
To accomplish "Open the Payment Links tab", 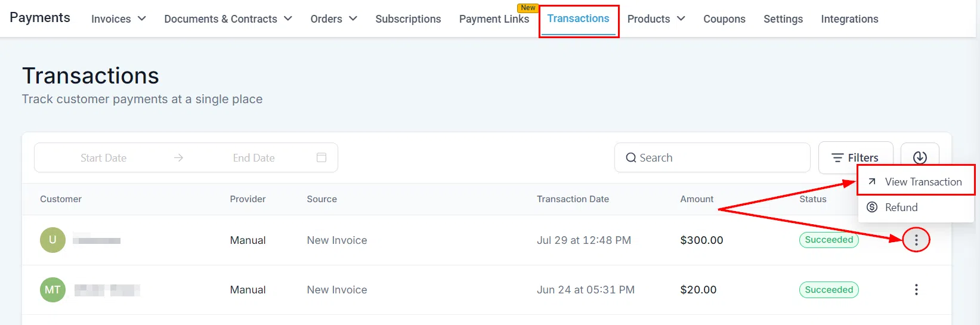I will [x=494, y=19].
